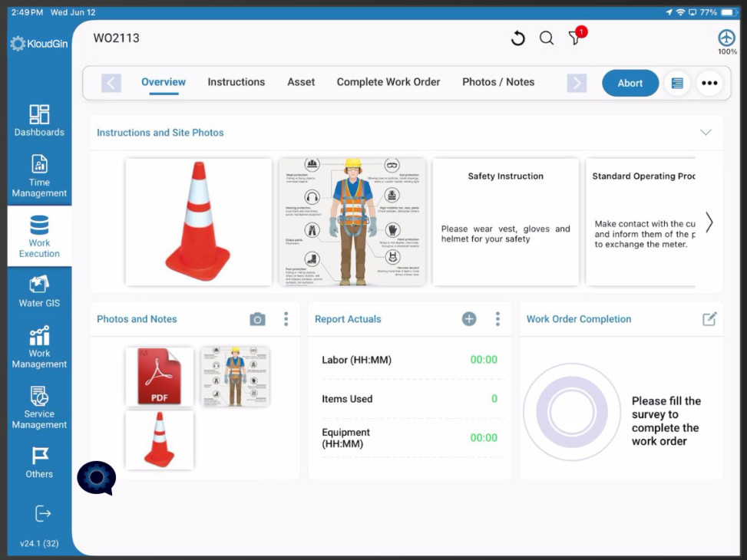Tap the refresh icon near the search
Viewport: 747px width, 560px height.
(517, 37)
